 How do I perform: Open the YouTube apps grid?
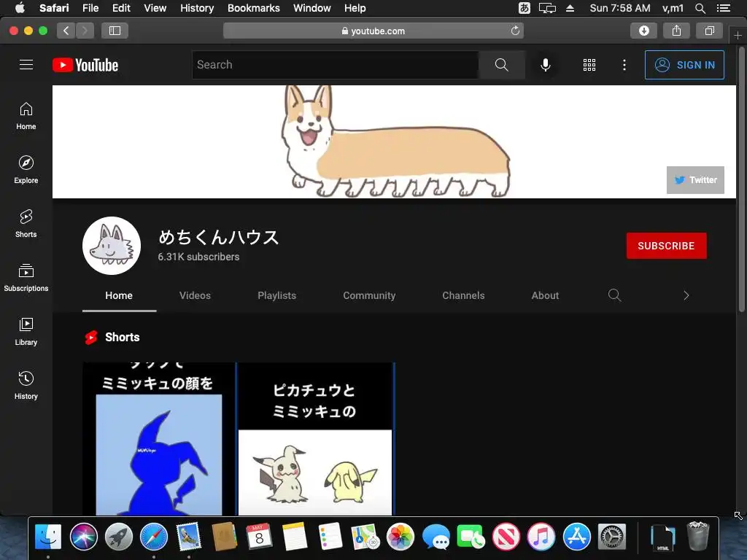point(589,65)
